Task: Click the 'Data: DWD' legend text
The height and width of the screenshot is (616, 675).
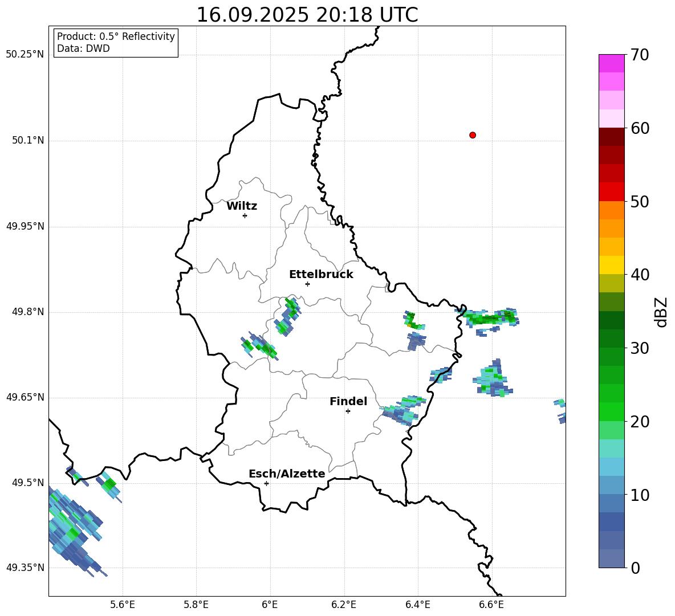Action: 83,48
